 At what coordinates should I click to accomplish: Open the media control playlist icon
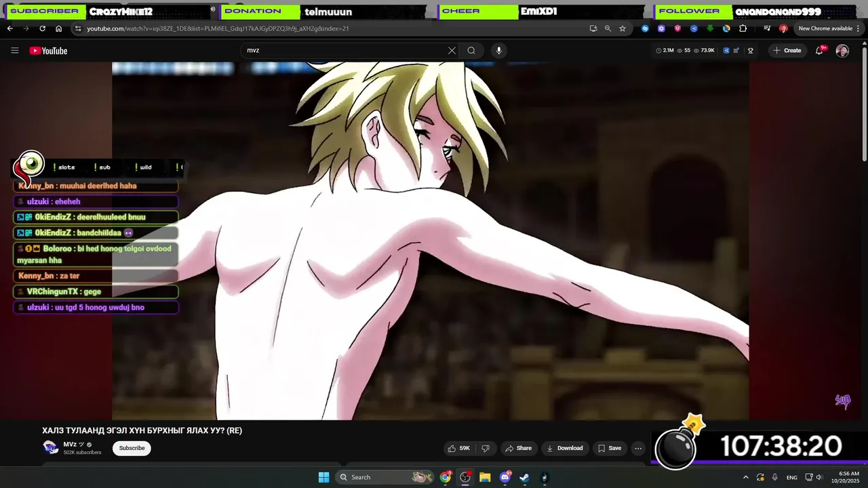click(x=767, y=28)
